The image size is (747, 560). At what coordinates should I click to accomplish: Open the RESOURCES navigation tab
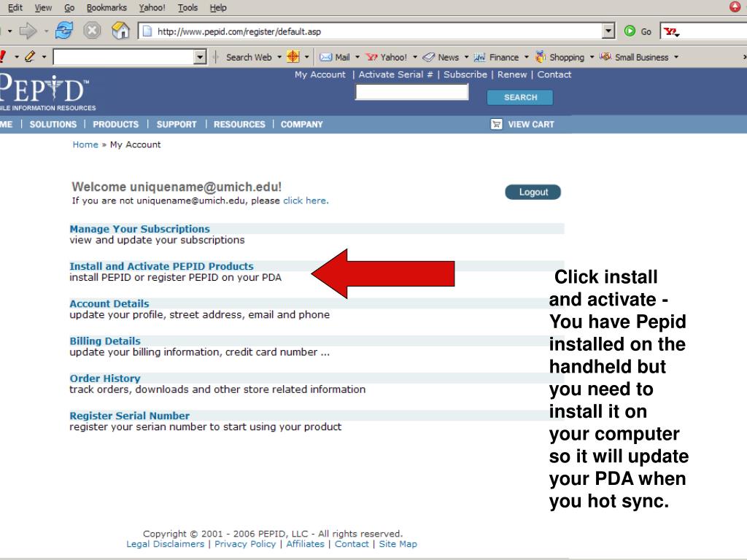239,124
